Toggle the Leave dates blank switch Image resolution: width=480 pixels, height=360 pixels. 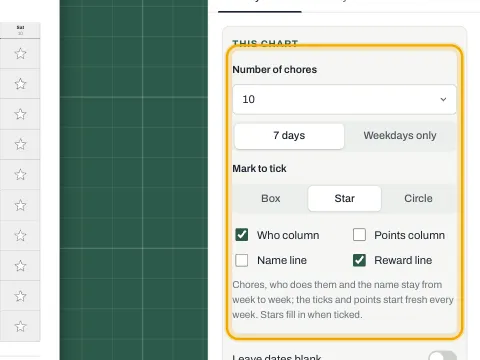443,355
